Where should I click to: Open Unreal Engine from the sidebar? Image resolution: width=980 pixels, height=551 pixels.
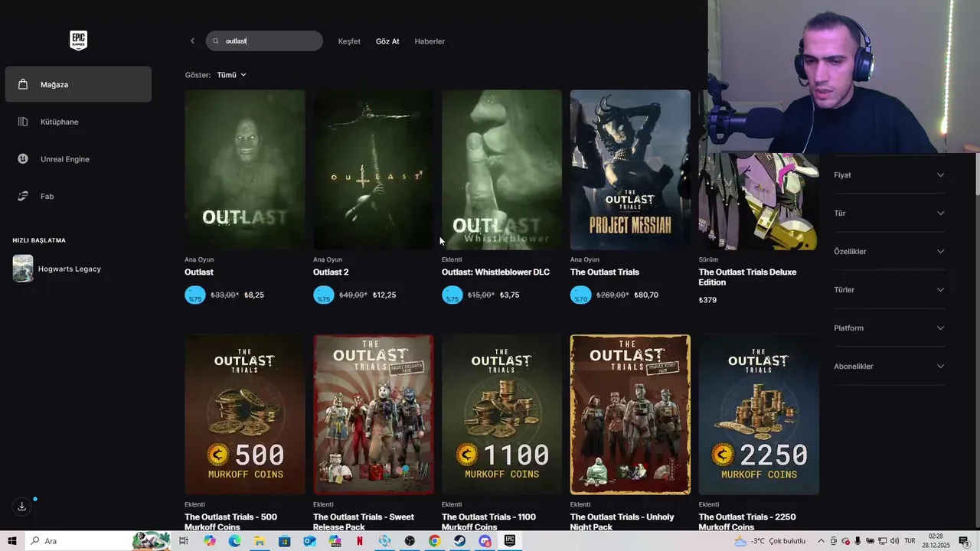click(x=78, y=159)
